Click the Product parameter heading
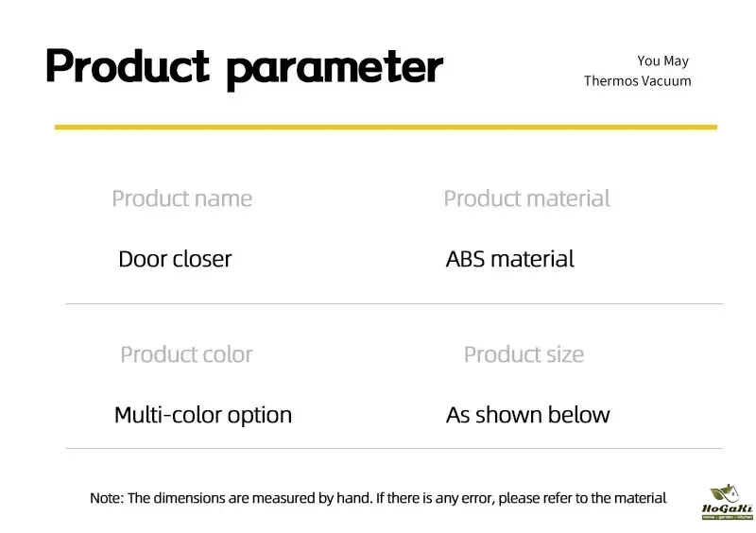756x533 pixels. click(x=244, y=67)
